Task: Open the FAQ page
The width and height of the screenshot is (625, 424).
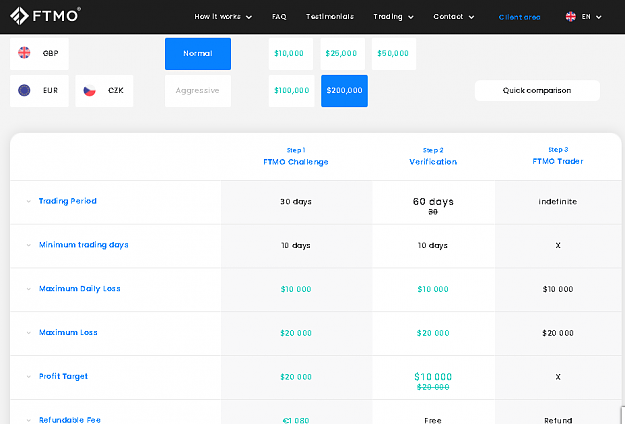Action: (x=279, y=17)
